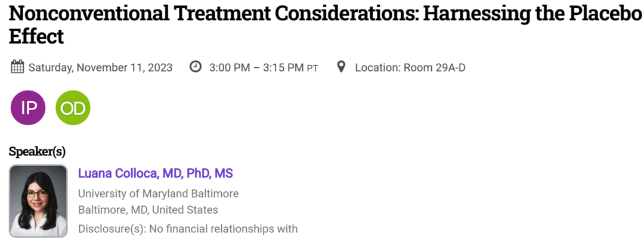Viewport: 644px width, 240px height.
Task: Click the Speaker(s) section heading
Action: pyautogui.click(x=37, y=152)
